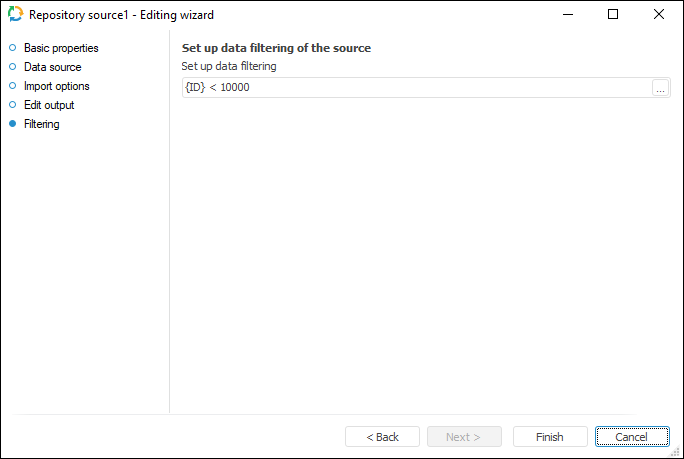Maximize the Editing wizard window
Screen dimensions: 684x459
pyautogui.click(x=613, y=15)
